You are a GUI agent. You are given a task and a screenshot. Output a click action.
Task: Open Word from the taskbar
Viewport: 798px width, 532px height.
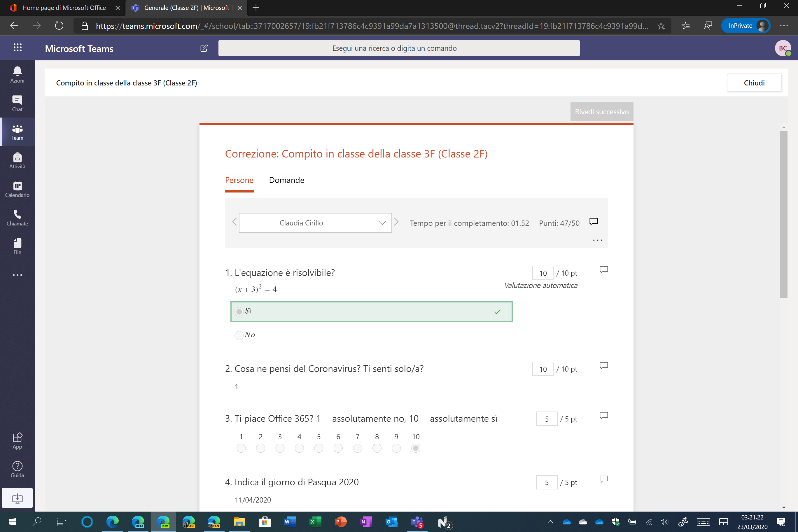point(290,522)
